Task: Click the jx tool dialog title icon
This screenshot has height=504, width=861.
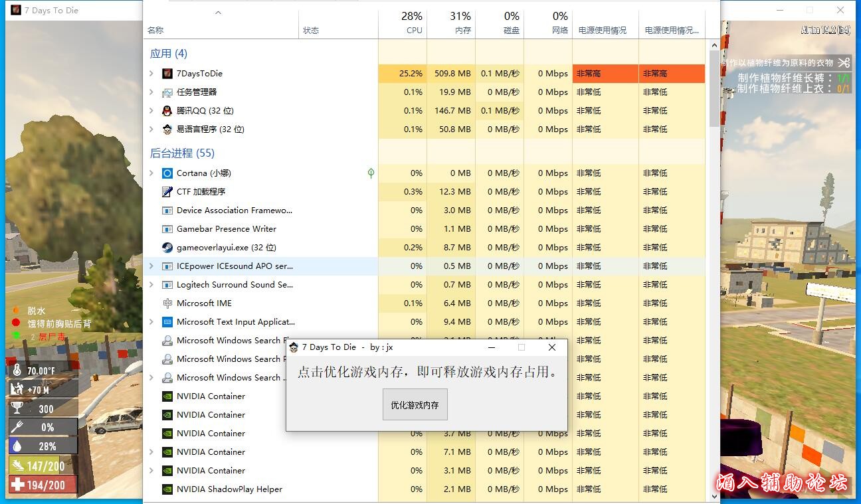Action: (294, 347)
